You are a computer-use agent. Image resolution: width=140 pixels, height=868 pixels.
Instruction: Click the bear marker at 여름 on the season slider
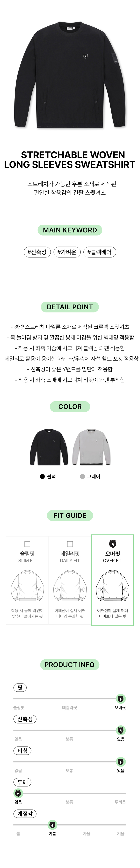[52, 824]
